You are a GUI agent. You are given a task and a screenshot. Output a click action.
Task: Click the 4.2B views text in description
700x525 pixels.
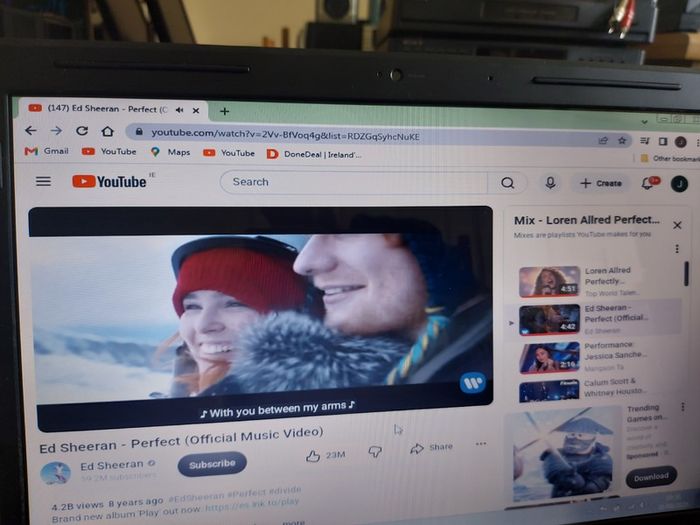[x=78, y=506]
